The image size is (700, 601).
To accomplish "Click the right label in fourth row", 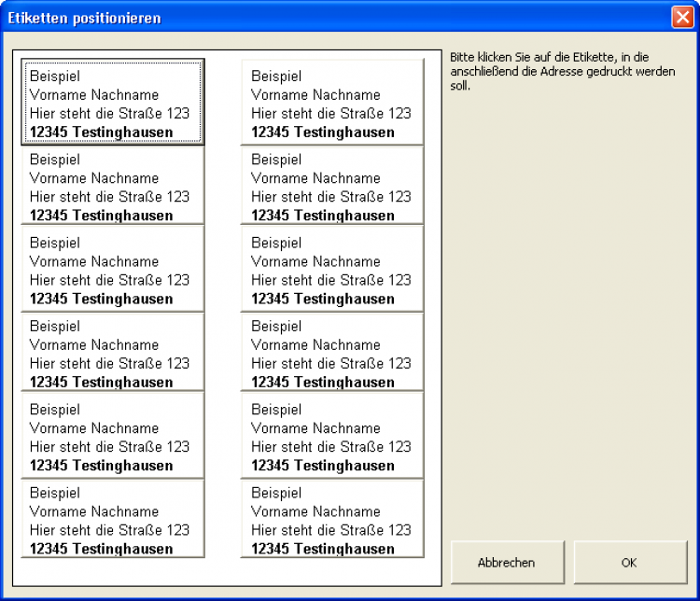I will point(332,353).
